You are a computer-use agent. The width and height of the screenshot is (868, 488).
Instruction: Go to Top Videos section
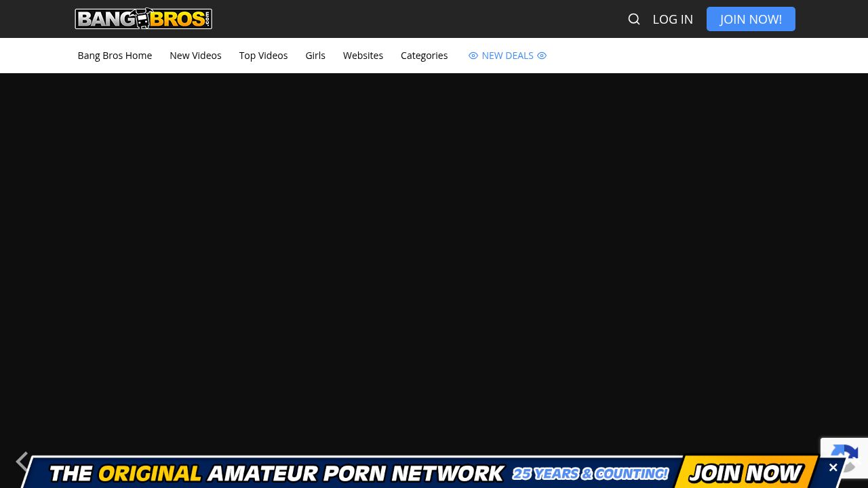(263, 56)
